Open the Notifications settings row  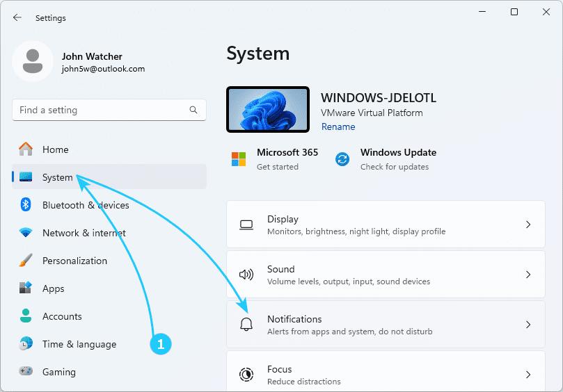(386, 325)
